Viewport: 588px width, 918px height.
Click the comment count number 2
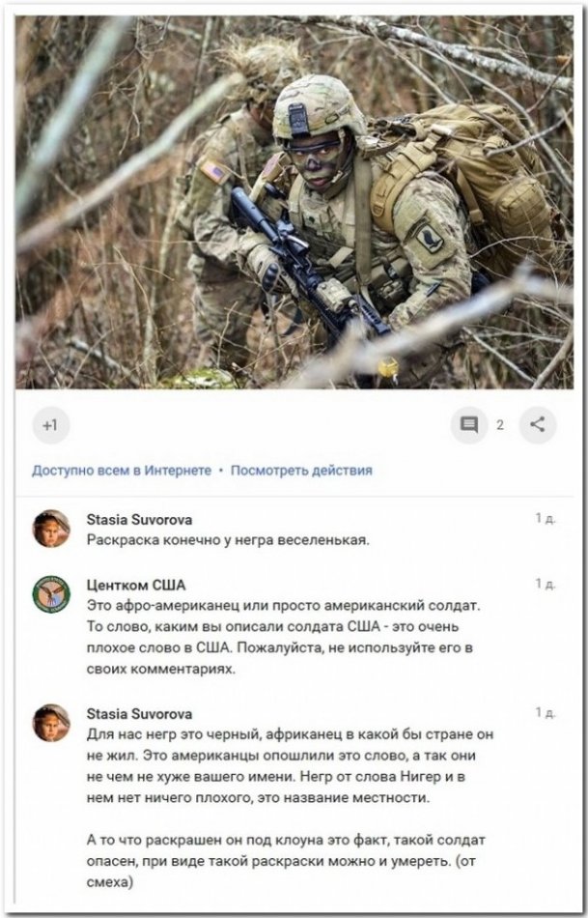[500, 425]
